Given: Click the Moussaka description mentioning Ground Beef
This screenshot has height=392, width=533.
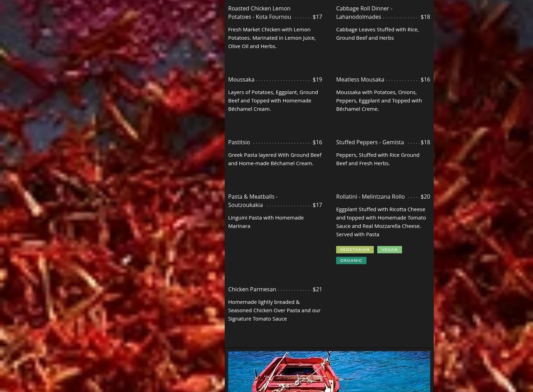Looking at the screenshot, I should tap(273, 100).
